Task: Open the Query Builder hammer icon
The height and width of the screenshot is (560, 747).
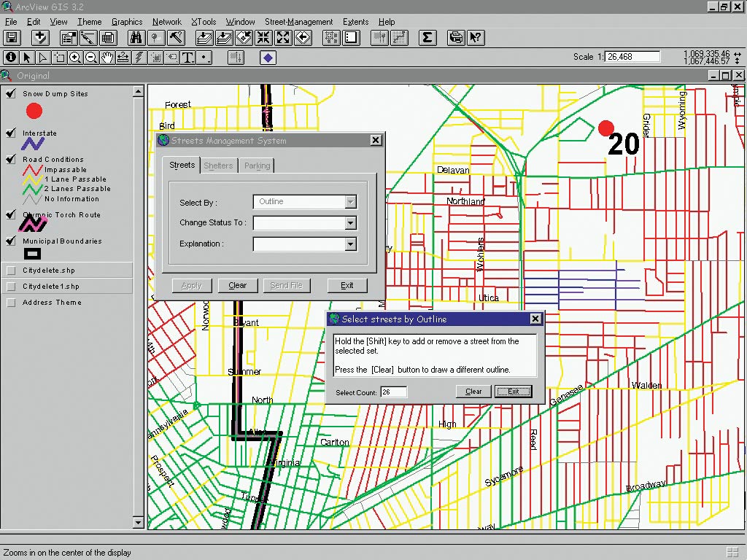Action: point(176,38)
